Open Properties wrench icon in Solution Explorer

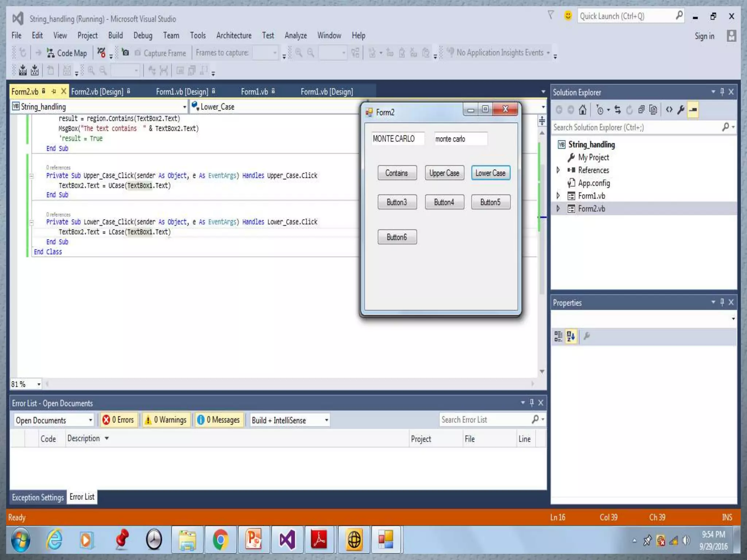pos(681,110)
